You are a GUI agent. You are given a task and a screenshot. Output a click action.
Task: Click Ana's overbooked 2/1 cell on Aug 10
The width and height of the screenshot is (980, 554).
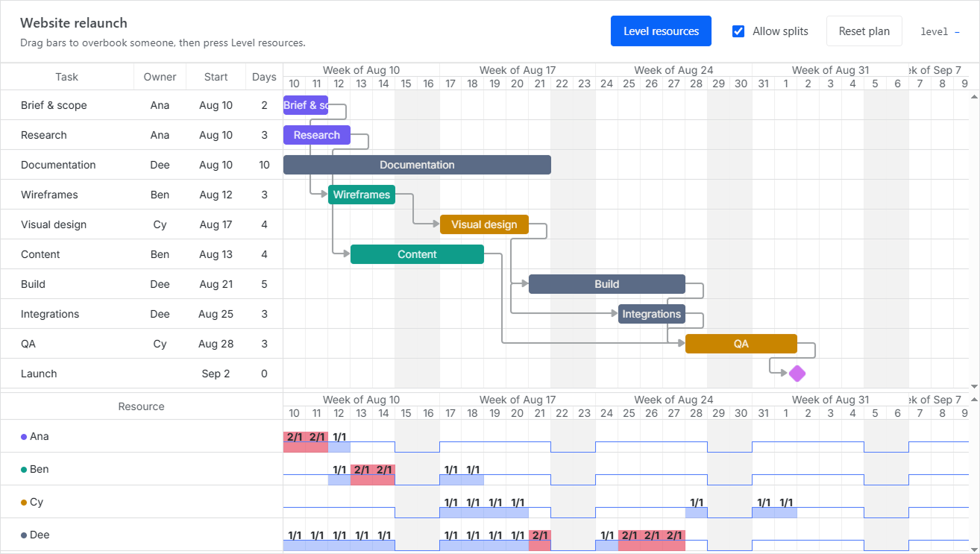295,441
